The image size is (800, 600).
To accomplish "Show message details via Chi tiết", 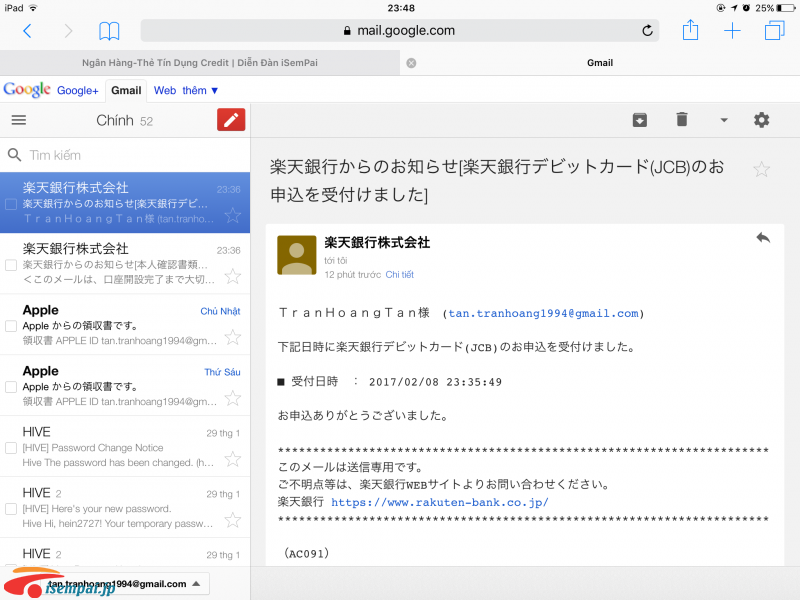I will click(399, 274).
